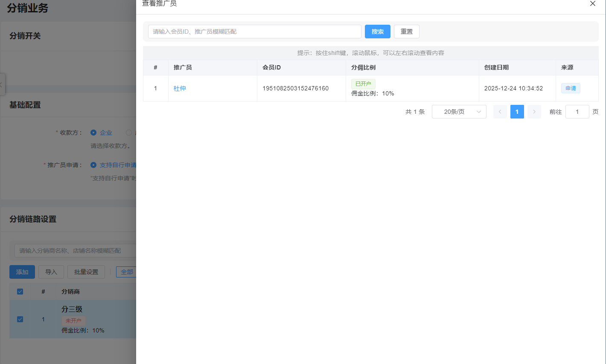Click the 申请 source tag

coord(571,88)
